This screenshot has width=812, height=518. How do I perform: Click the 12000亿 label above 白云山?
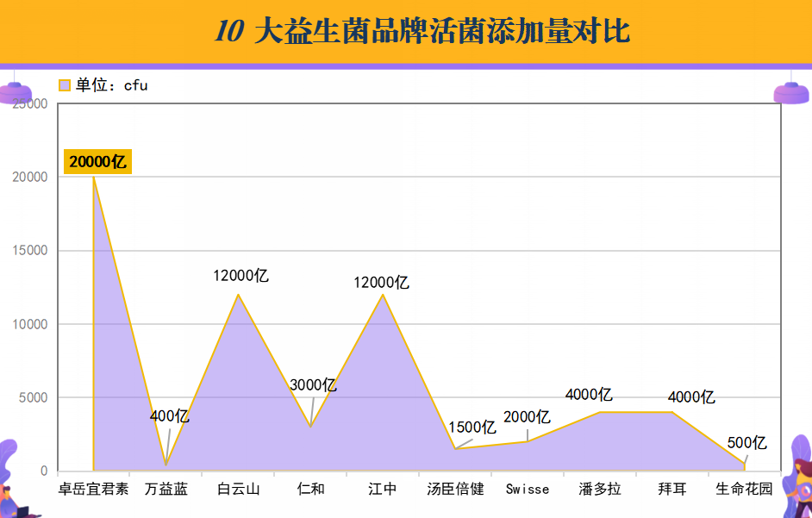241,276
